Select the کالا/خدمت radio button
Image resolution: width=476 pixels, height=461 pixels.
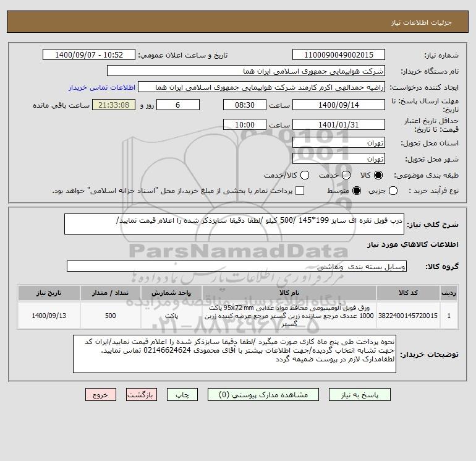pyautogui.click(x=305, y=175)
